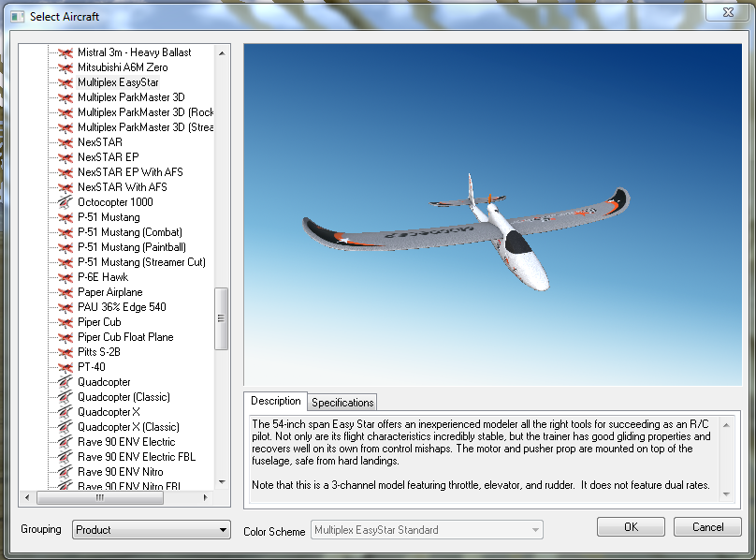Click helicopter icon next to Rave 90 ENV Nitro
Screen dimensions: 756x560
point(65,472)
